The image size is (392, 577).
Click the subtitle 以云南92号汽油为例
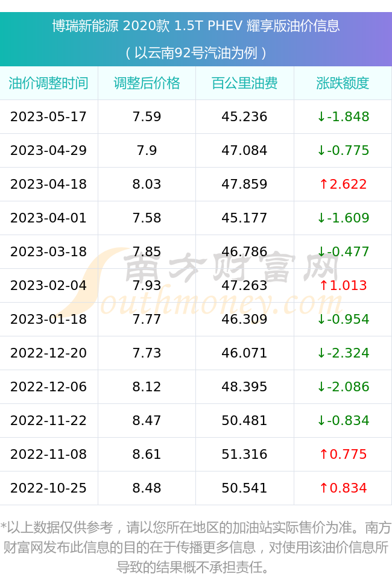coord(196,52)
